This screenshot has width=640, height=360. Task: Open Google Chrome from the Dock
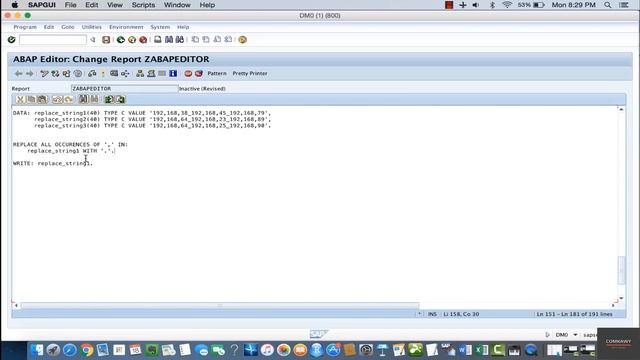(x=86, y=350)
